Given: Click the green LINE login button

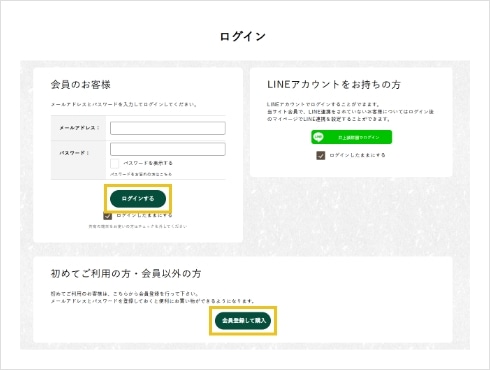Looking at the screenshot, I should tap(352, 137).
